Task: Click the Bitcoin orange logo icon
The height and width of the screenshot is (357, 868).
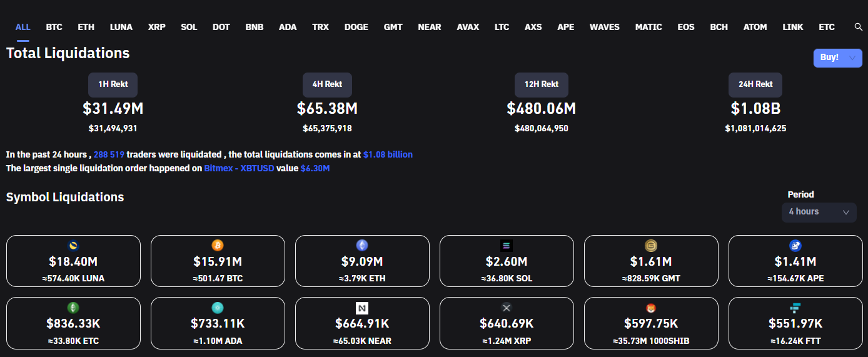Action: click(218, 246)
